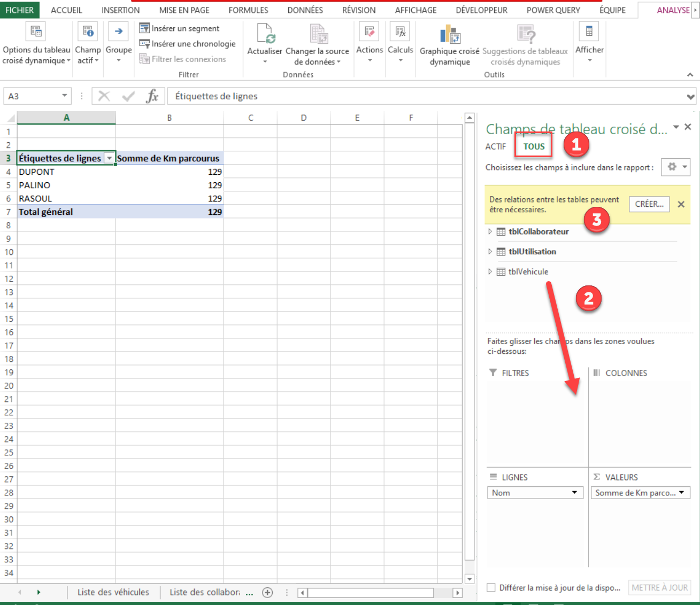The image size is (700, 605).
Task: Switch to the POWER QUERY tab
Action: pyautogui.click(x=553, y=10)
